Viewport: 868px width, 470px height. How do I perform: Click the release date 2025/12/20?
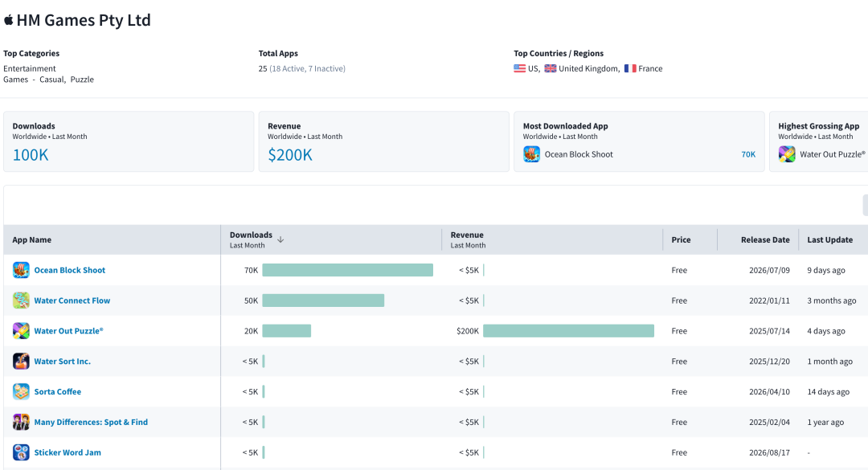769,362
